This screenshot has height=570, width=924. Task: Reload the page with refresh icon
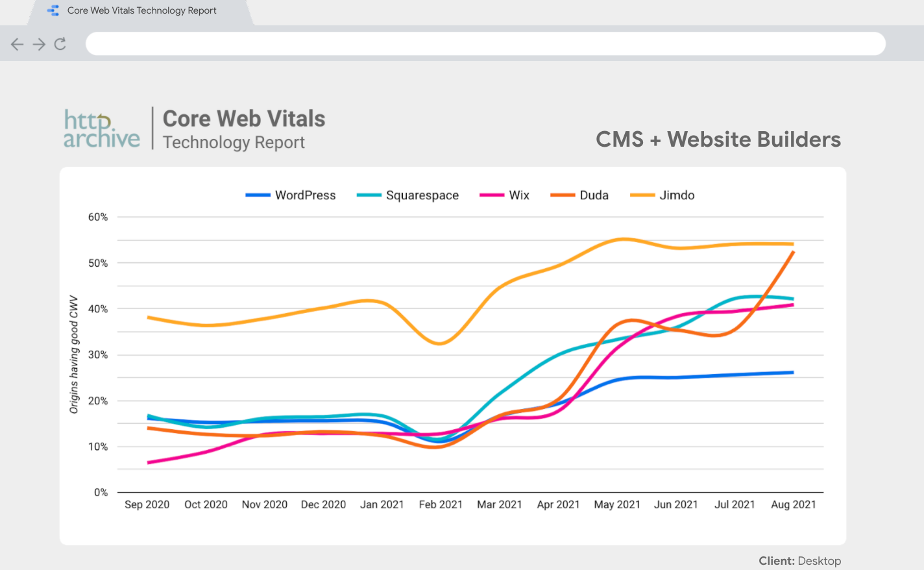click(60, 43)
